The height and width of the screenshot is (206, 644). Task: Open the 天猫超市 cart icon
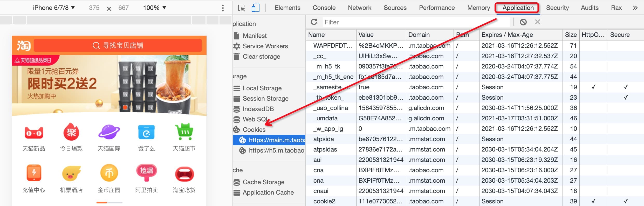point(184,132)
